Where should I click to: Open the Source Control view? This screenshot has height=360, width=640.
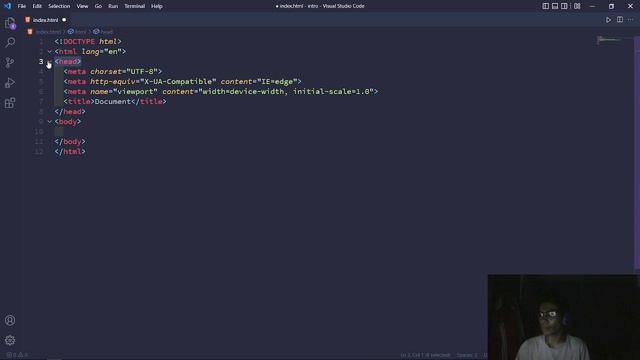[x=10, y=62]
